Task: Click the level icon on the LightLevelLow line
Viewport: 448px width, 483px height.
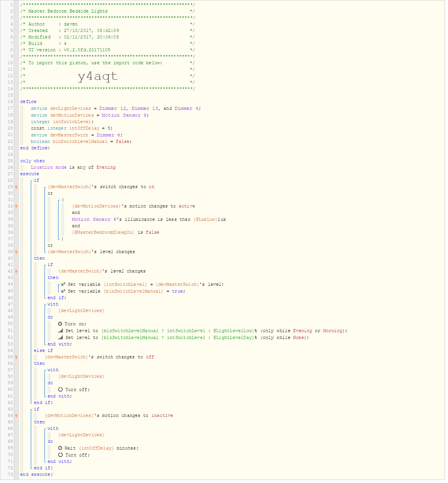Action: (x=60, y=331)
